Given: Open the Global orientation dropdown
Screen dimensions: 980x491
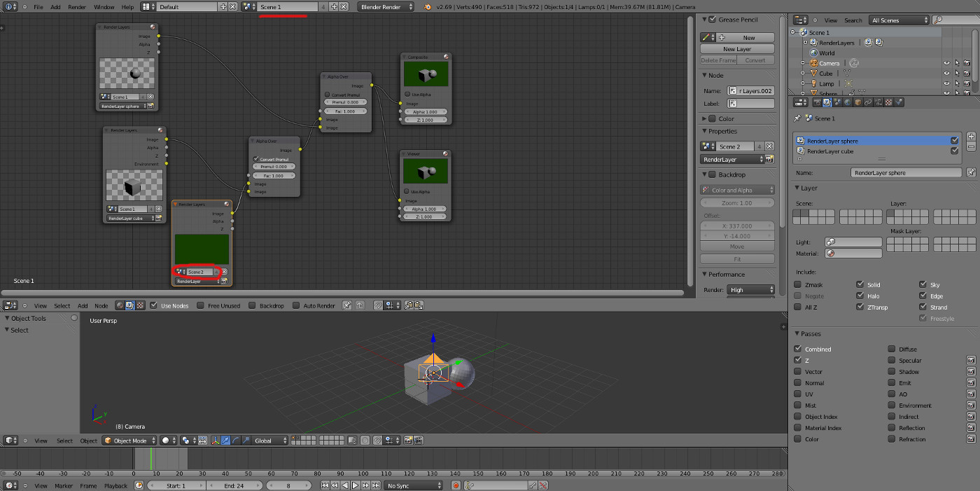Looking at the screenshot, I should 270,441.
